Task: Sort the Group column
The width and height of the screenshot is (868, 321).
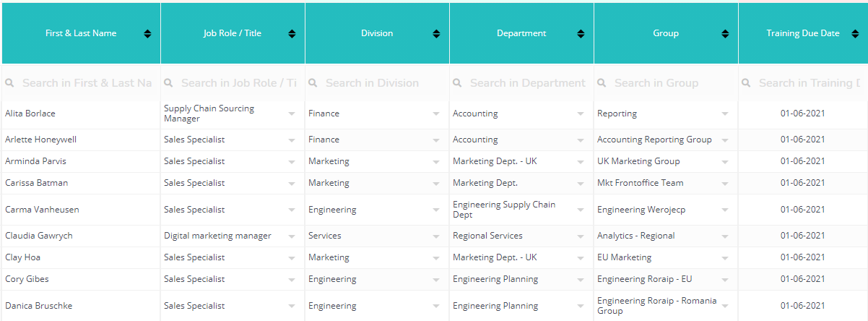Action: point(725,34)
